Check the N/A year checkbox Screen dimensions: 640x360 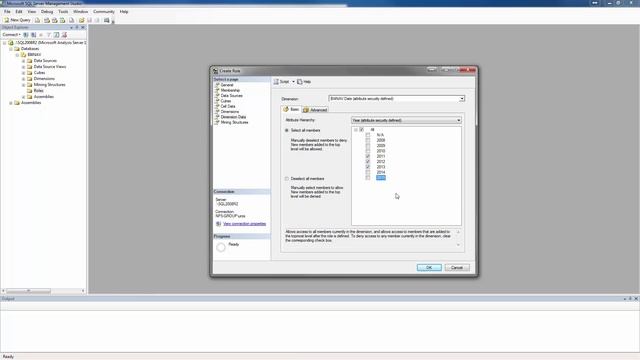(368, 135)
